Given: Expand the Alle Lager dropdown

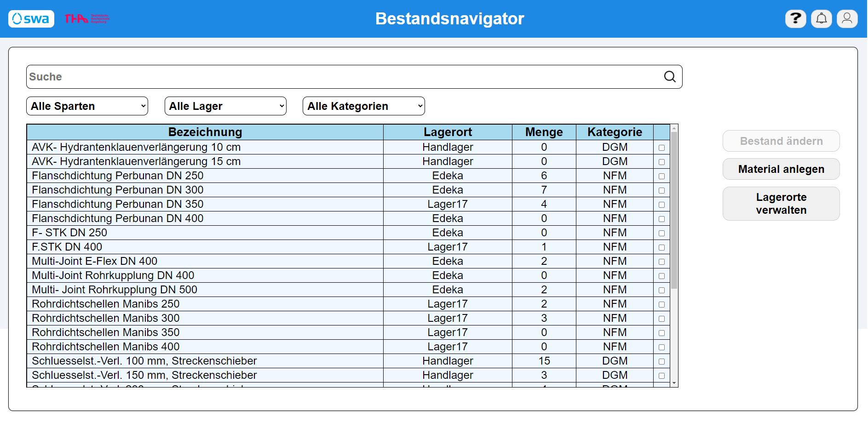Looking at the screenshot, I should (225, 106).
